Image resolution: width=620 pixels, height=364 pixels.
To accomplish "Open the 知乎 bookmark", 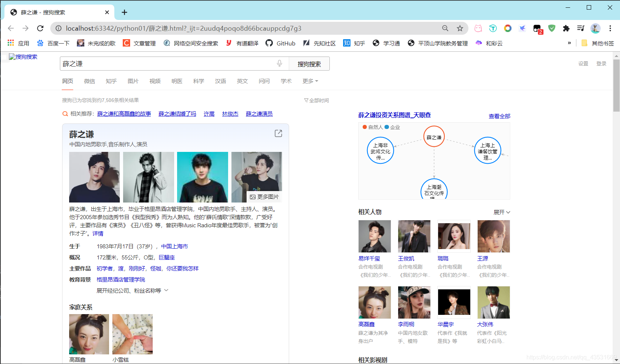I will 354,43.
